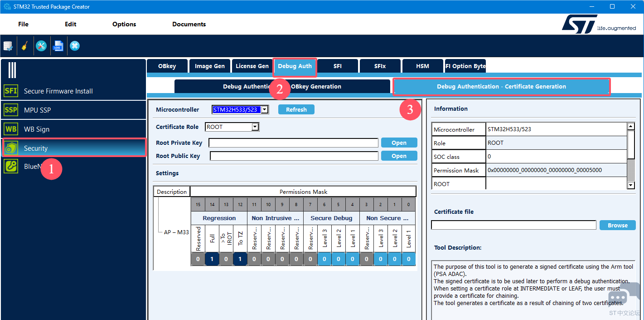Toggle bit 2 Non Secure Level 3
The image size is (644, 320).
click(381, 259)
